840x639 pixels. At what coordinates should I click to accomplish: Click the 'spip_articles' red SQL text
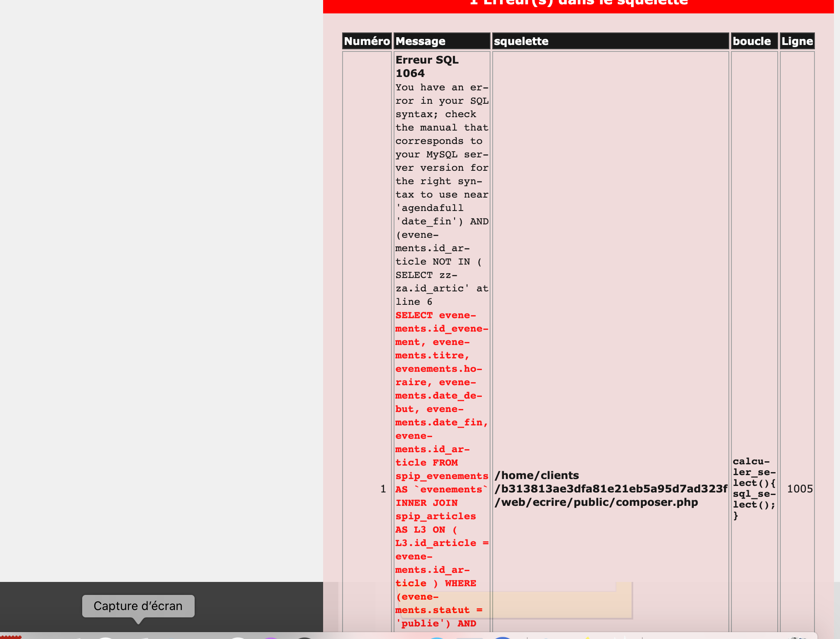[436, 516]
